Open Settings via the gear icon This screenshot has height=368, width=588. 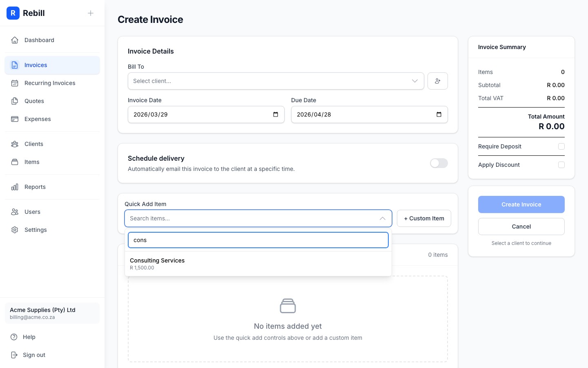click(15, 230)
